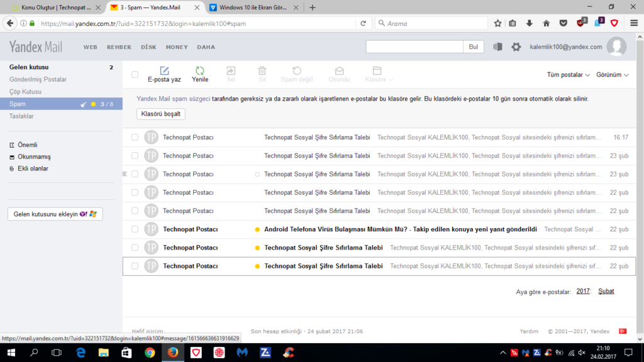Open File Explorer from the taskbar
Screen dimensions: 644x362
pyautogui.click(x=104, y=353)
